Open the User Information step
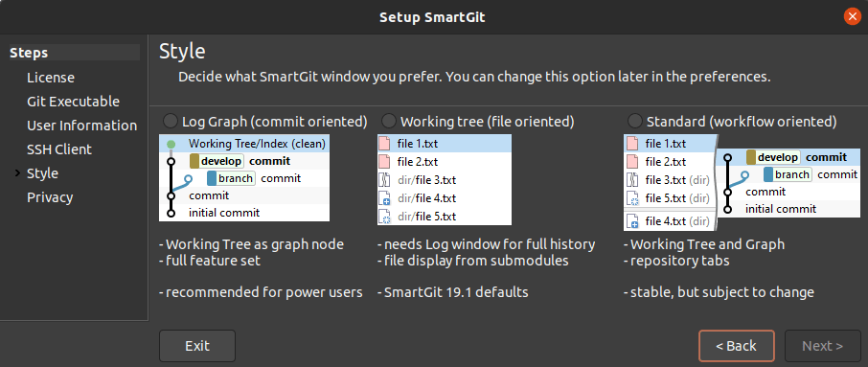The width and height of the screenshot is (868, 367). [82, 126]
